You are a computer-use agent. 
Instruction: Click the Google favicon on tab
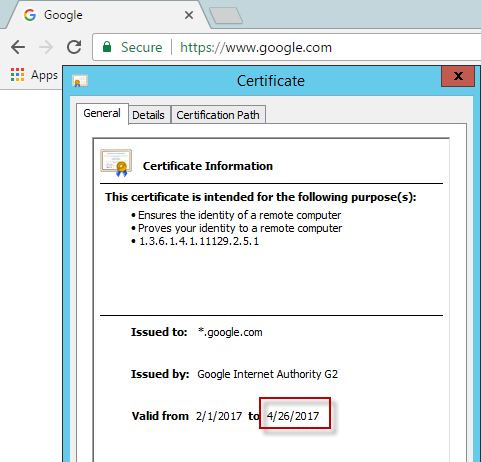coord(30,15)
